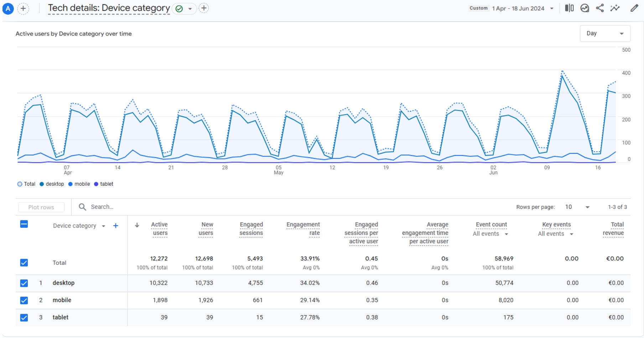Click the desktop active users value 10,322
The height and width of the screenshot is (338, 644).
[x=159, y=283]
